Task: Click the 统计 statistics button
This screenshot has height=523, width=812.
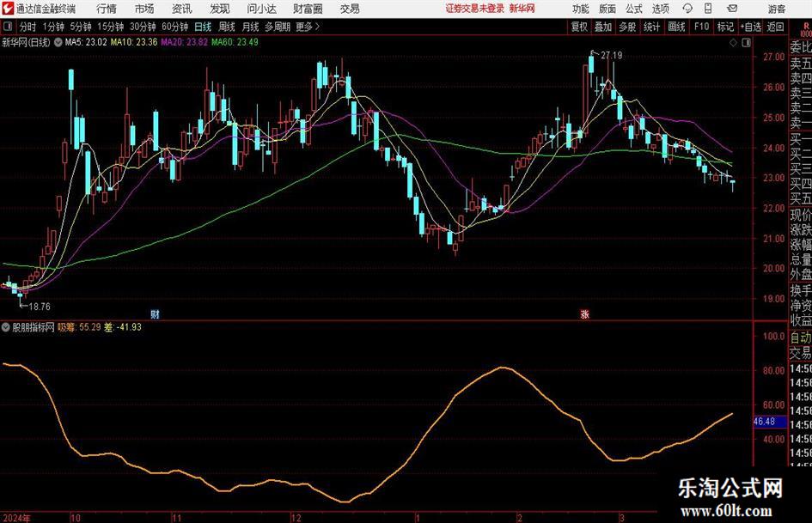Action: pyautogui.click(x=652, y=27)
